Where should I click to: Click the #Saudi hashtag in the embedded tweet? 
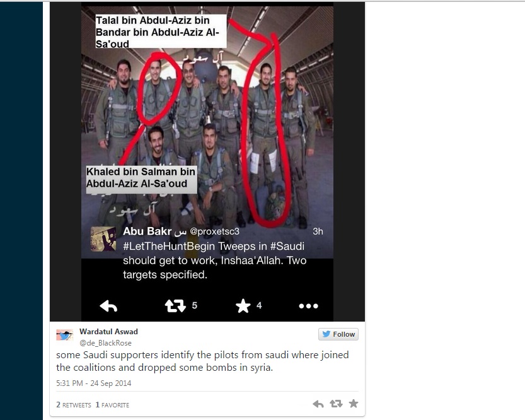pos(287,246)
